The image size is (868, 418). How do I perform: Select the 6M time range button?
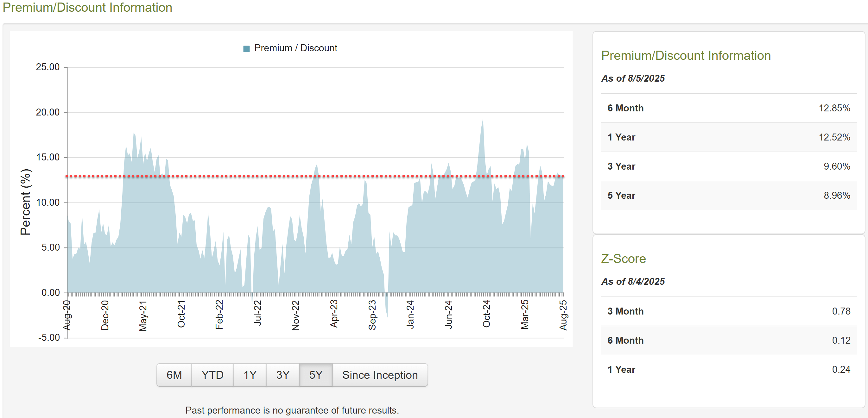tap(174, 375)
